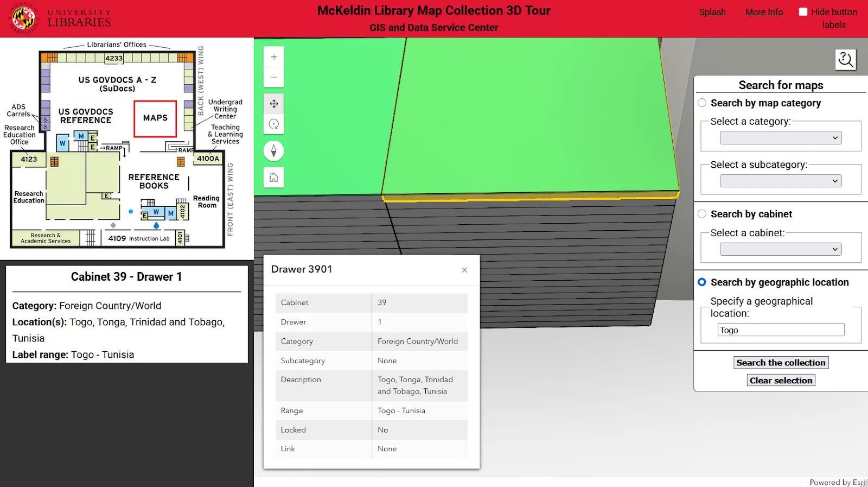This screenshot has width=868, height=487.
Task: Open the Select a category dropdown
Action: click(781, 138)
